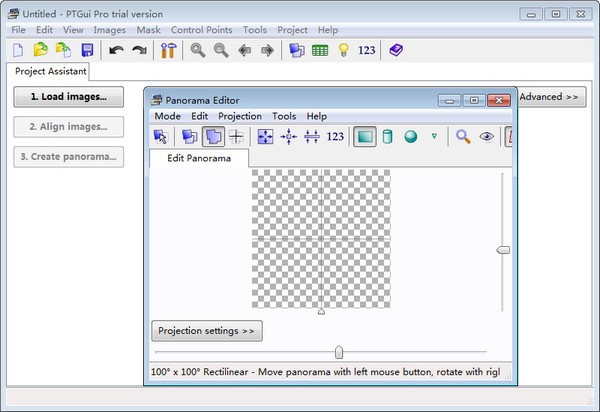This screenshot has height=412, width=600.
Task: Click the Straighten panorama icon
Action: tap(312, 137)
